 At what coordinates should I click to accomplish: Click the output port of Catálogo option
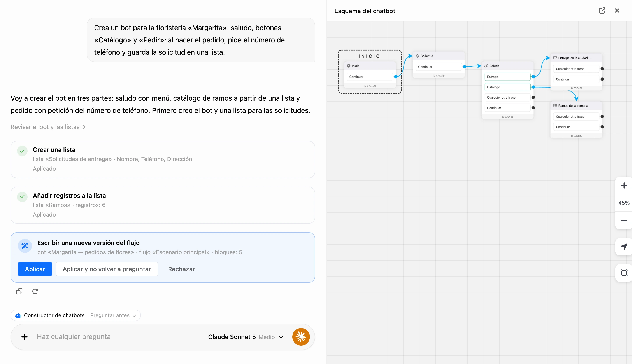click(533, 87)
